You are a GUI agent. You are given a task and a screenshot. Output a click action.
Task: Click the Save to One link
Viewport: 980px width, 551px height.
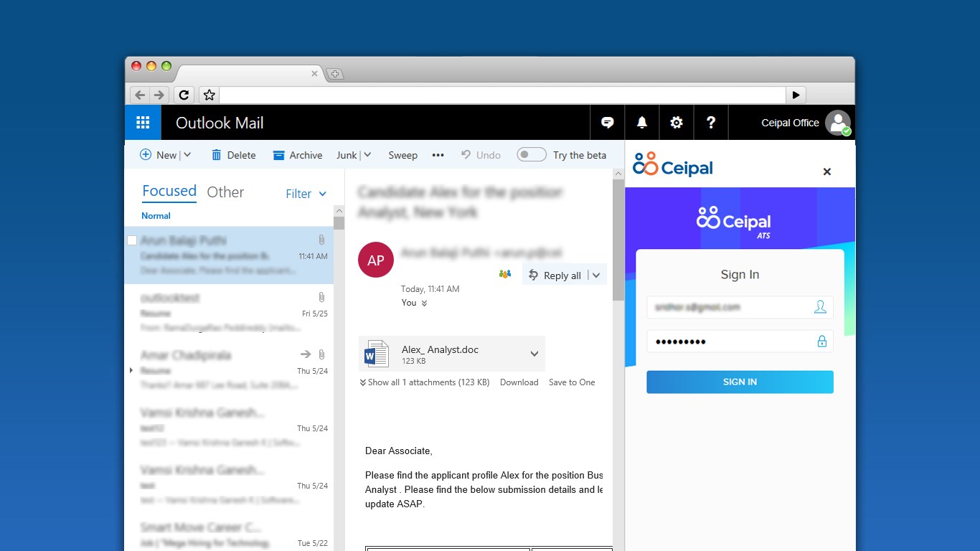pos(572,382)
